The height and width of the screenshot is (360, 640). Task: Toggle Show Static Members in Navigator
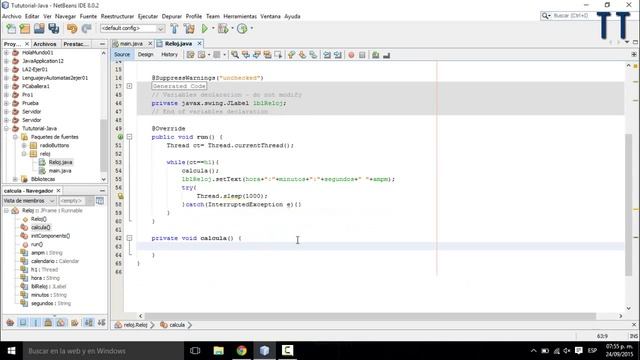[x=36, y=323]
